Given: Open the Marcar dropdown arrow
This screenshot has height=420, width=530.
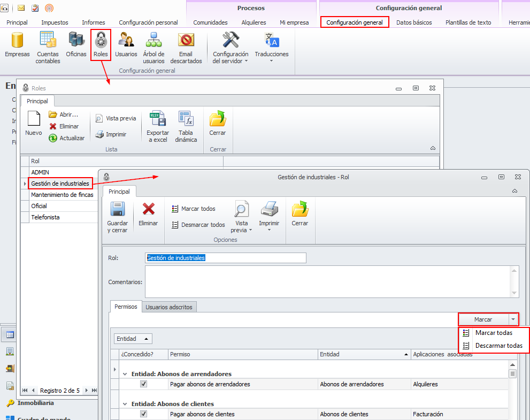Looking at the screenshot, I should pos(513,319).
